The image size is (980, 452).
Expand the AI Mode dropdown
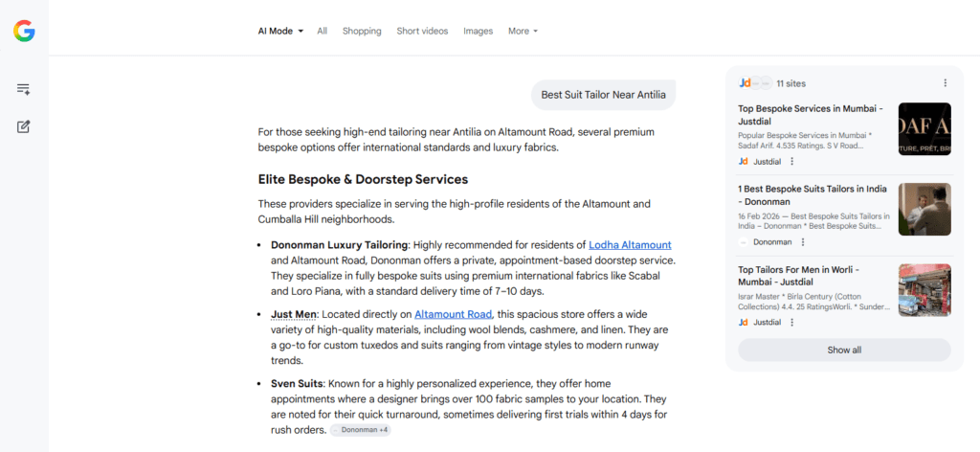point(280,31)
